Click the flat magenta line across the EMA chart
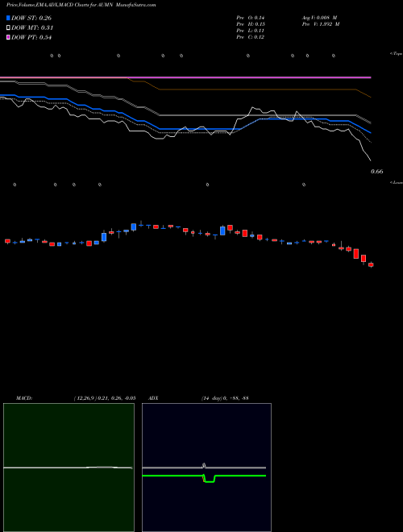Image resolution: width=403 pixels, height=532 pixels. point(185,77)
